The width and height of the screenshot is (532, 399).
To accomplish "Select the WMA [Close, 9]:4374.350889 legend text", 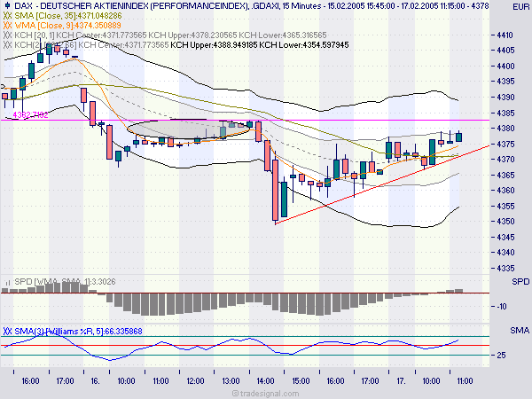I will click(68, 26).
